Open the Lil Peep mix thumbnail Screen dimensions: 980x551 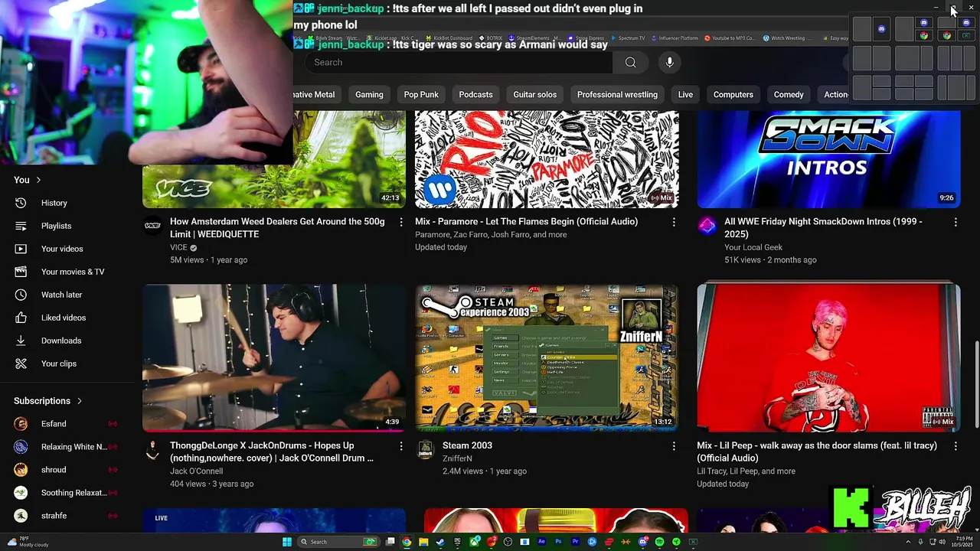click(828, 358)
